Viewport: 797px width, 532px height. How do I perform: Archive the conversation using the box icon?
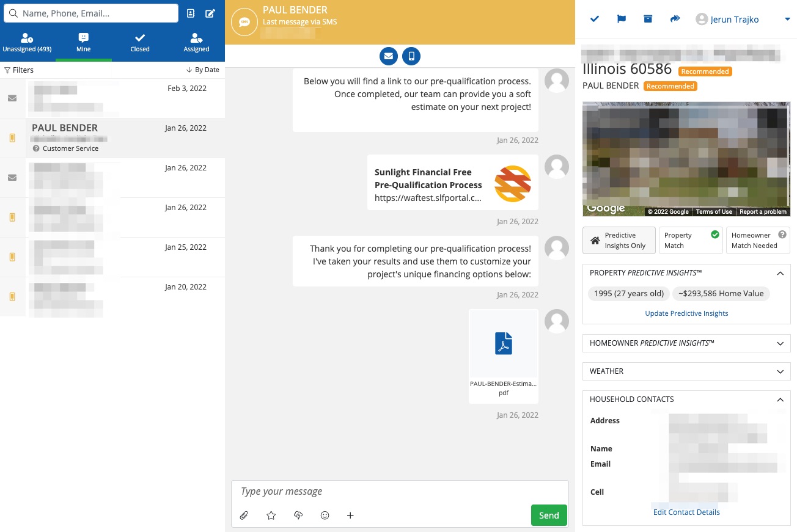(648, 19)
